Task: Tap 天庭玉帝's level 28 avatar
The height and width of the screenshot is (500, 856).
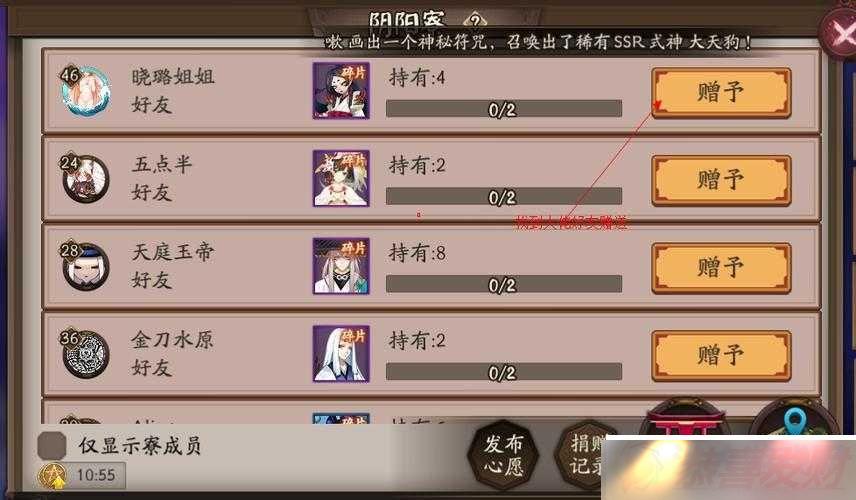Action: pyautogui.click(x=85, y=266)
